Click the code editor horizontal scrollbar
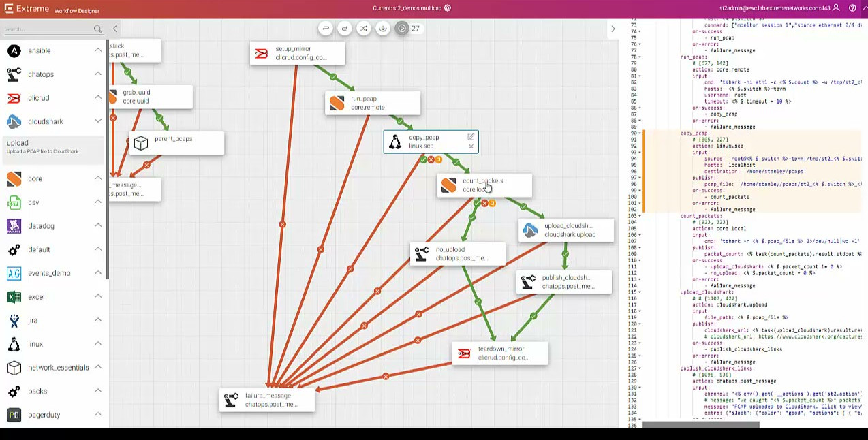 [700, 425]
